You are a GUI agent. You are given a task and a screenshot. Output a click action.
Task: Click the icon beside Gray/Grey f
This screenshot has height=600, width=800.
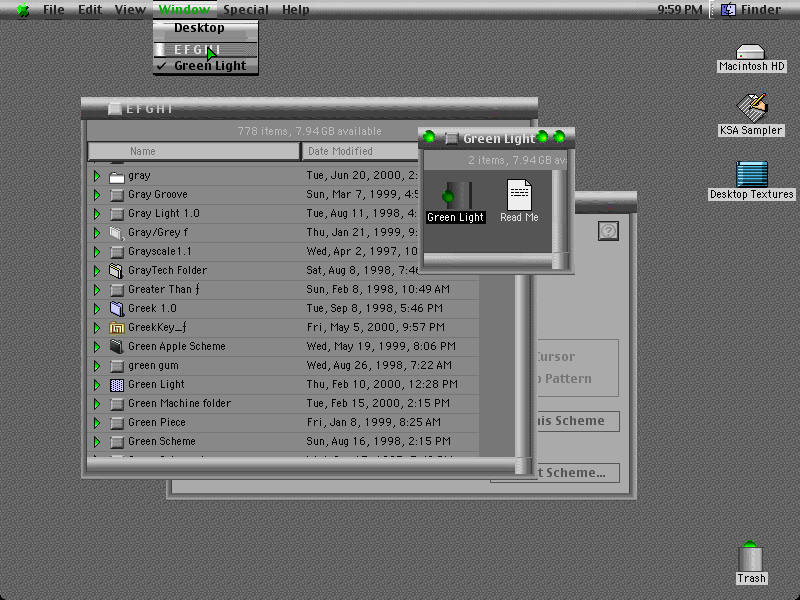tap(117, 233)
